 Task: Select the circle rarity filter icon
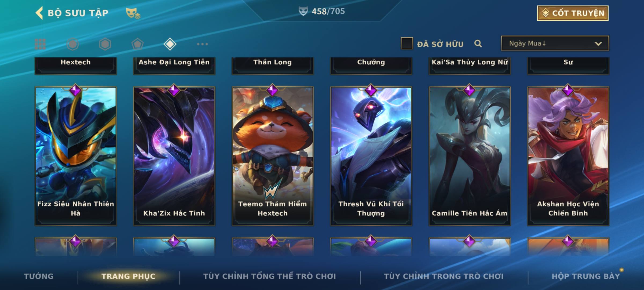click(x=73, y=44)
